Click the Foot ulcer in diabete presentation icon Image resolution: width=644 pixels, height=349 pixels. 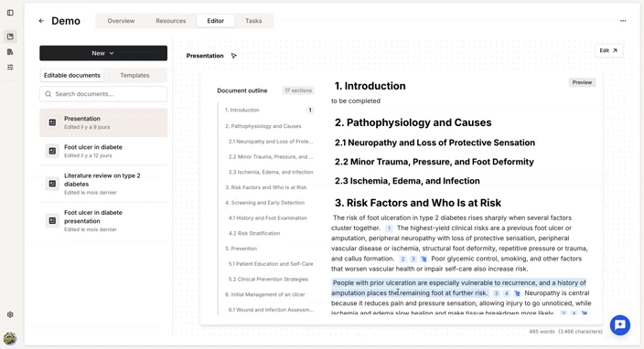(x=52, y=220)
